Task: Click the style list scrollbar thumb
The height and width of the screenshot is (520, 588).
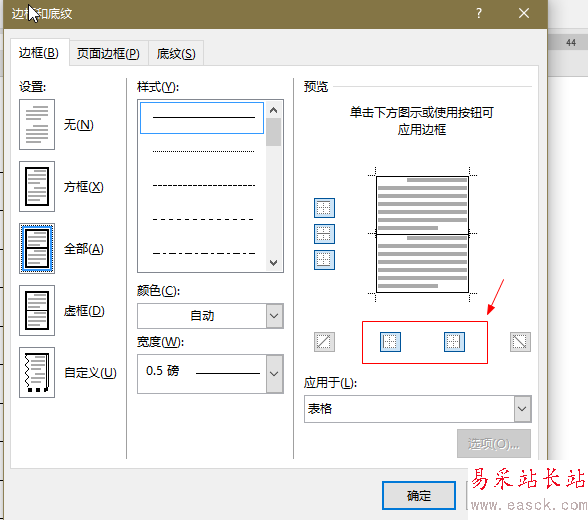Action: click(x=274, y=132)
